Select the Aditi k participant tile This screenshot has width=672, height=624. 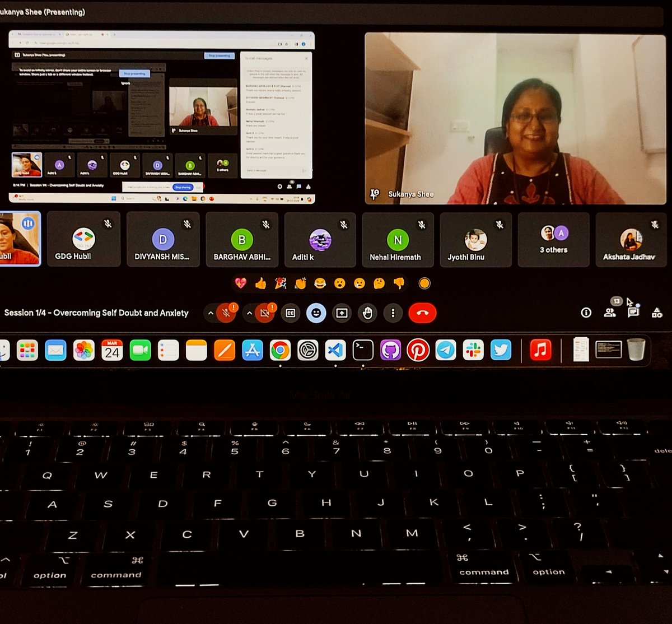pyautogui.click(x=320, y=239)
